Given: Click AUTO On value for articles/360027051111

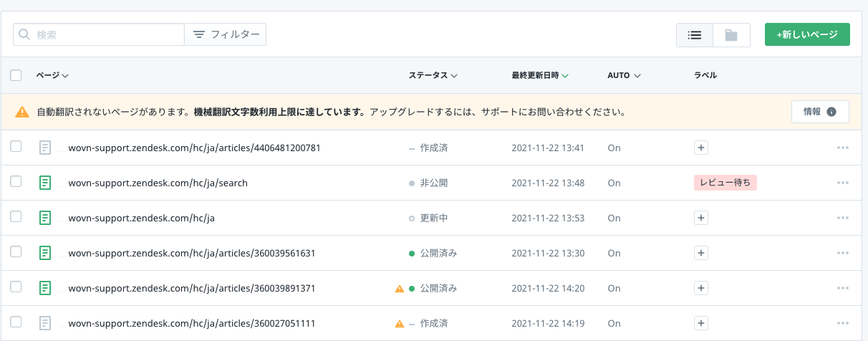Looking at the screenshot, I should coord(614,323).
